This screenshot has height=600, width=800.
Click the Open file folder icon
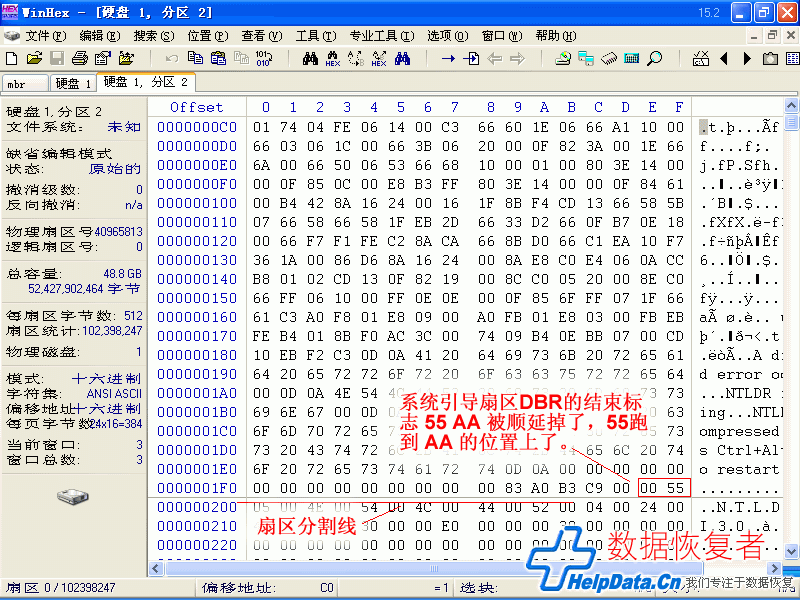pos(34,59)
